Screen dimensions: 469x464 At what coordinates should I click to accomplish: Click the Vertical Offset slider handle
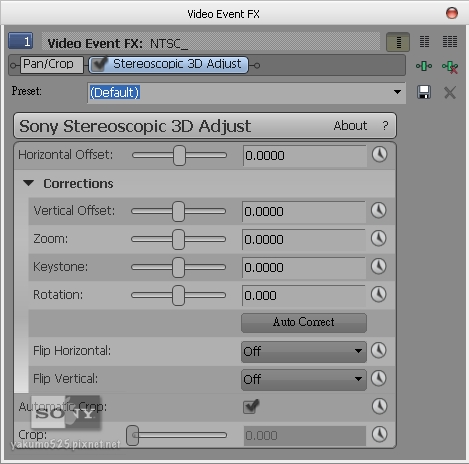(178, 211)
